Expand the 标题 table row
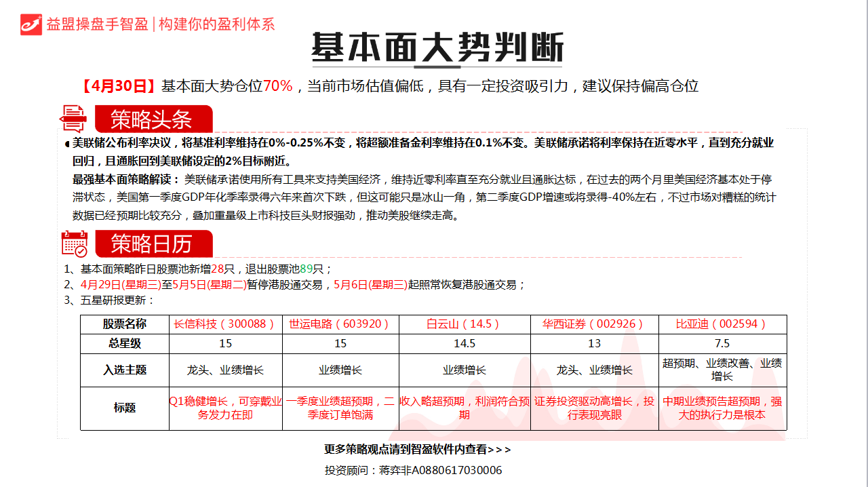Viewport: 868px width, 487px height. [x=125, y=408]
